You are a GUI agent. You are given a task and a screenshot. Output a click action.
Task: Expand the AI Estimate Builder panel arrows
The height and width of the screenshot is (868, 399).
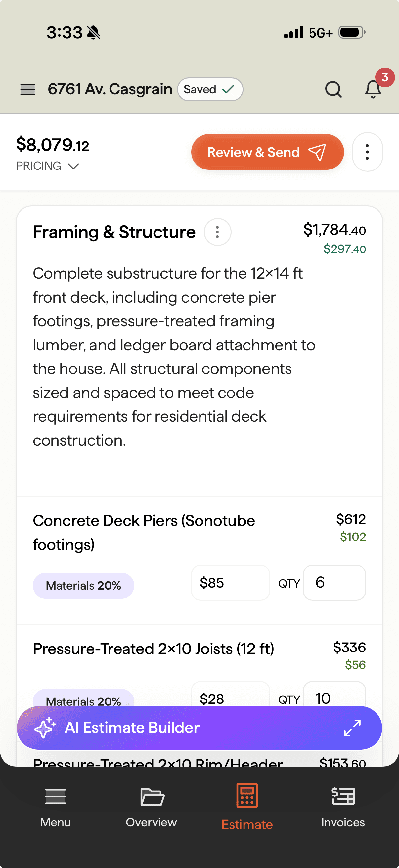(x=352, y=728)
